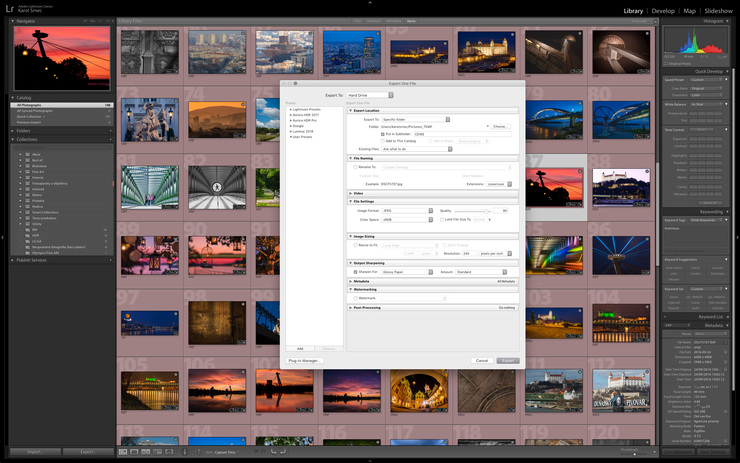Select Previous Import in Catalog
Image resolution: width=740 pixels, height=463 pixels.
(62, 122)
